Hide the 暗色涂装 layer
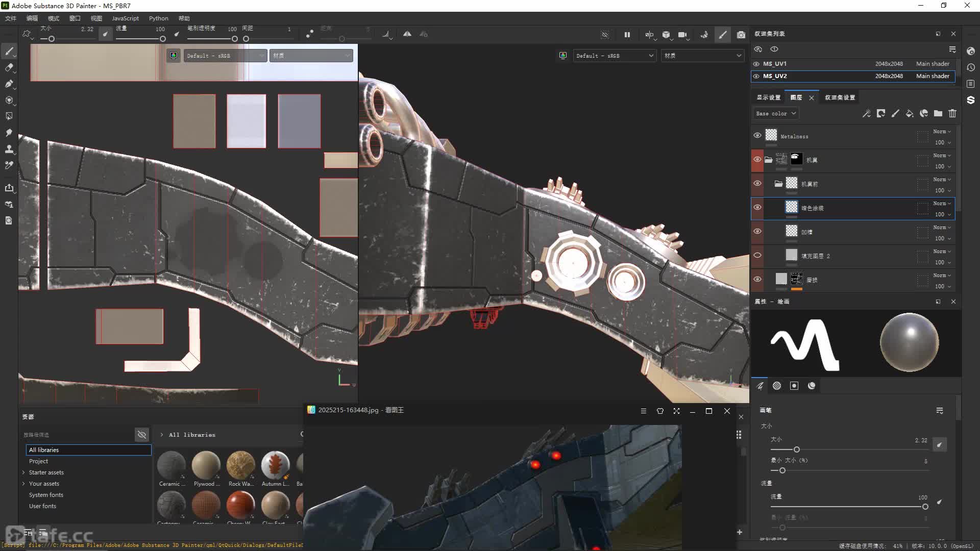 coord(757,207)
